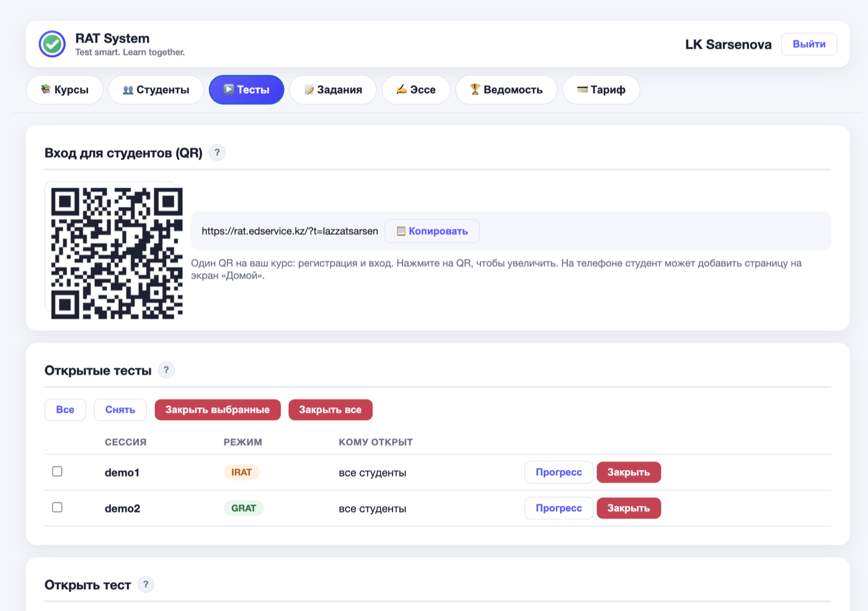
Task: Click 'все студенты' in the demo2 row
Action: point(373,509)
